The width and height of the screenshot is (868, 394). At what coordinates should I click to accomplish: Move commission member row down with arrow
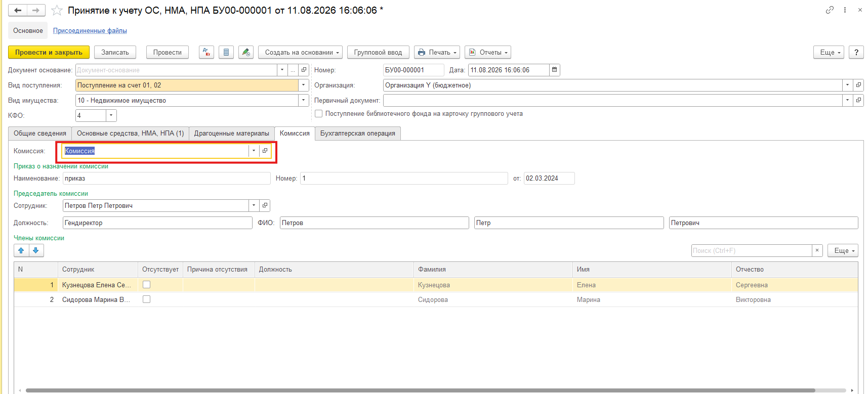click(36, 250)
